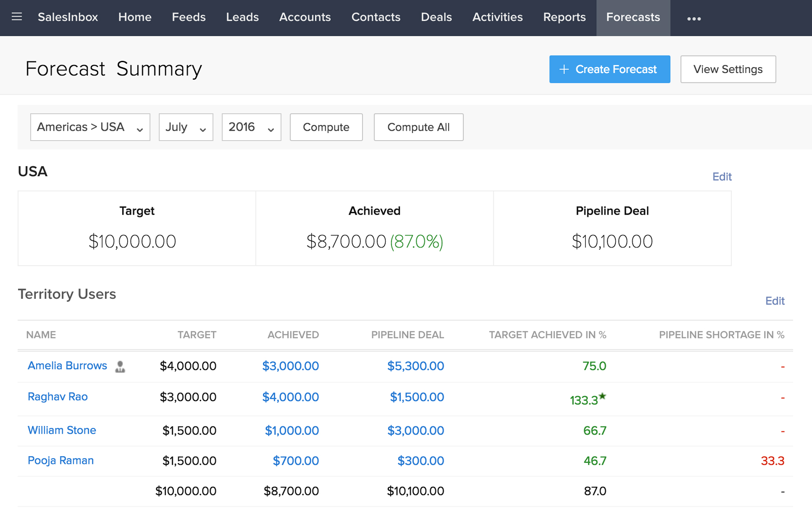The image size is (812, 517).
Task: Open View Settings
Action: tap(728, 69)
